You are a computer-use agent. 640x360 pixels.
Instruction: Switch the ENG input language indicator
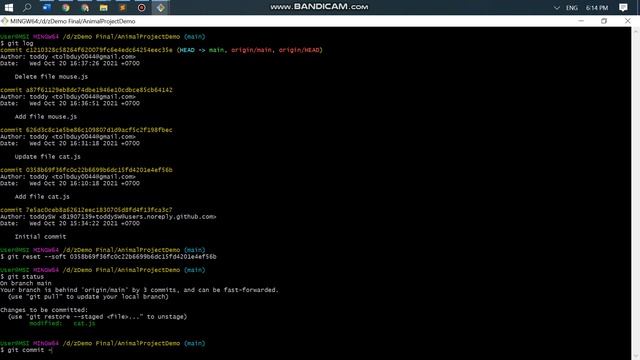[571, 8]
